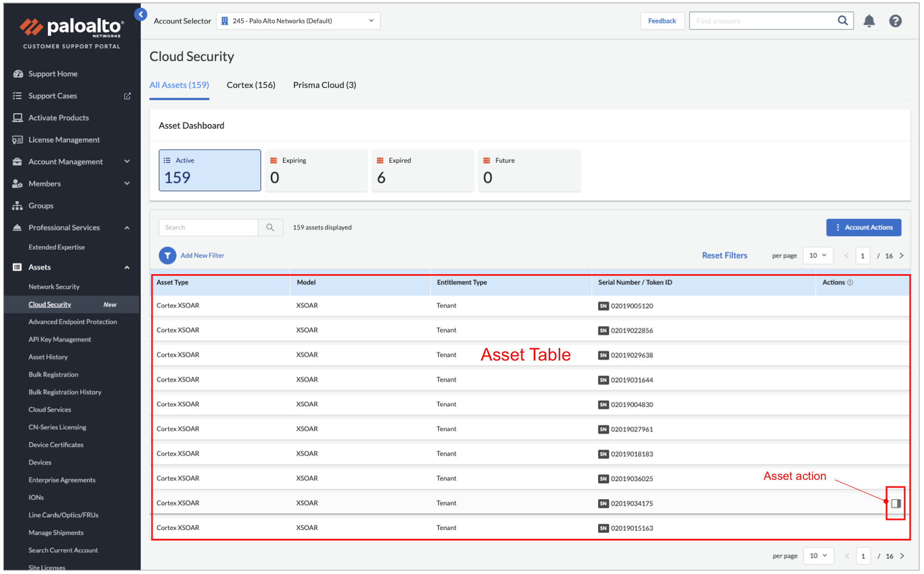This screenshot has width=924, height=574.
Task: Click the Find answers search magnifier icon
Action: (x=842, y=21)
